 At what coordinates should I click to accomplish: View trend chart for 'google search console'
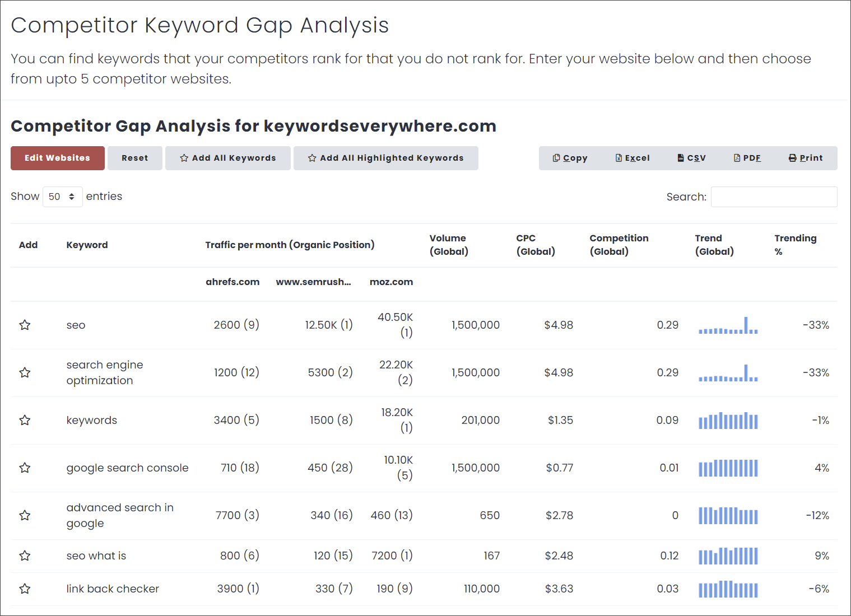point(728,468)
